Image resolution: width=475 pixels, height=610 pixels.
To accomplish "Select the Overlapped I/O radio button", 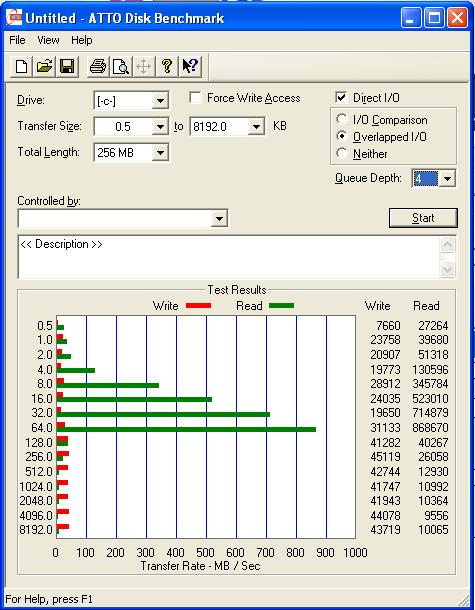I will tap(342, 136).
